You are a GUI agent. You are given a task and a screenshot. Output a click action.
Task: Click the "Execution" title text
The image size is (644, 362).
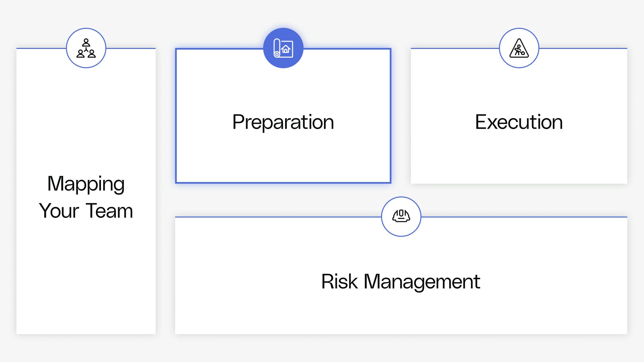pyautogui.click(x=519, y=122)
